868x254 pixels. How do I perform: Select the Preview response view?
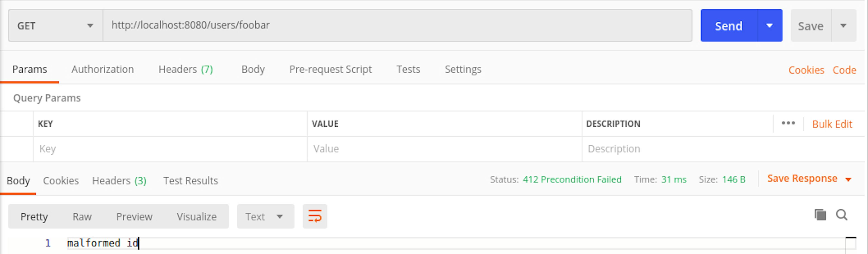point(134,217)
